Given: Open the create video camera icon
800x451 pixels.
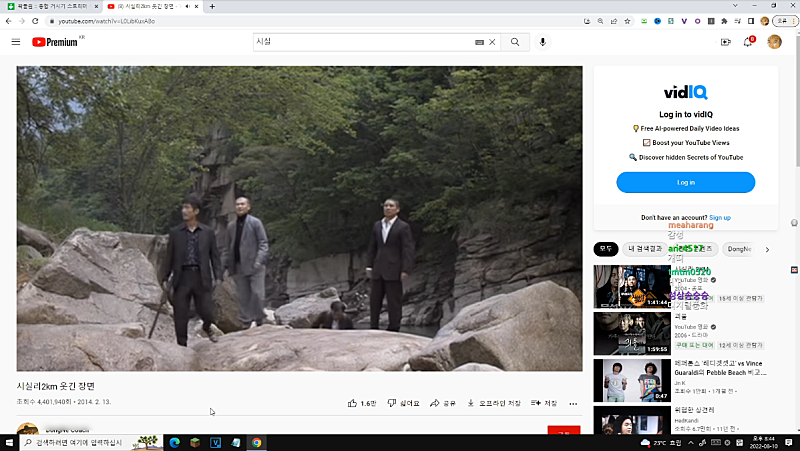Looking at the screenshot, I should (726, 42).
